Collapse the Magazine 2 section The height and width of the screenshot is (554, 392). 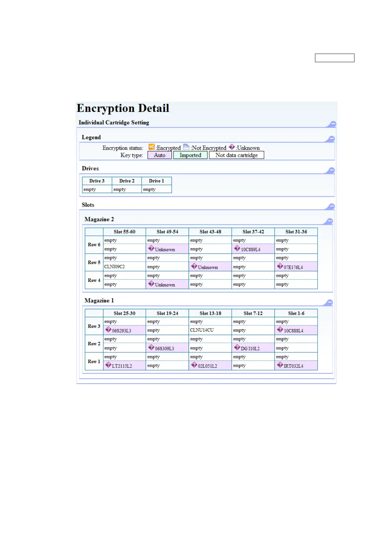pyautogui.click(x=329, y=221)
